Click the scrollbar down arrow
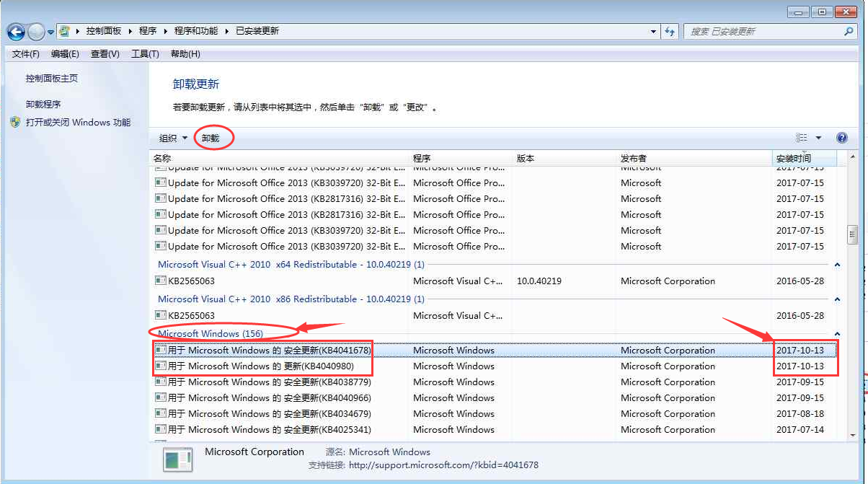The image size is (868, 484). click(x=852, y=436)
